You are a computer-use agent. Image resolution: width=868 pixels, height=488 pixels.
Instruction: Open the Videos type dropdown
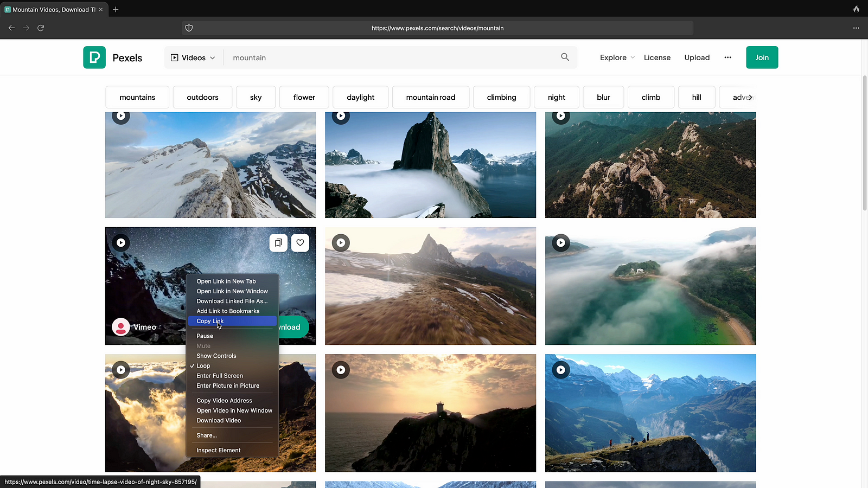click(x=193, y=57)
